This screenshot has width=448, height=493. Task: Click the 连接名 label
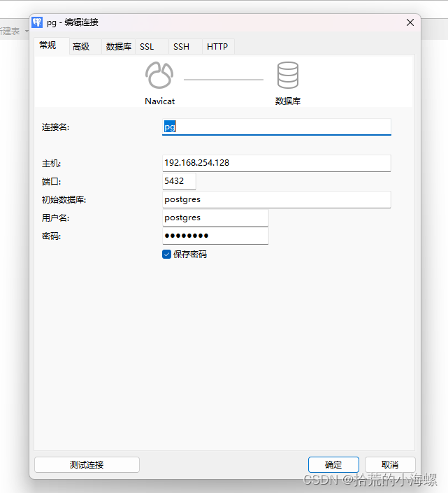click(x=56, y=127)
